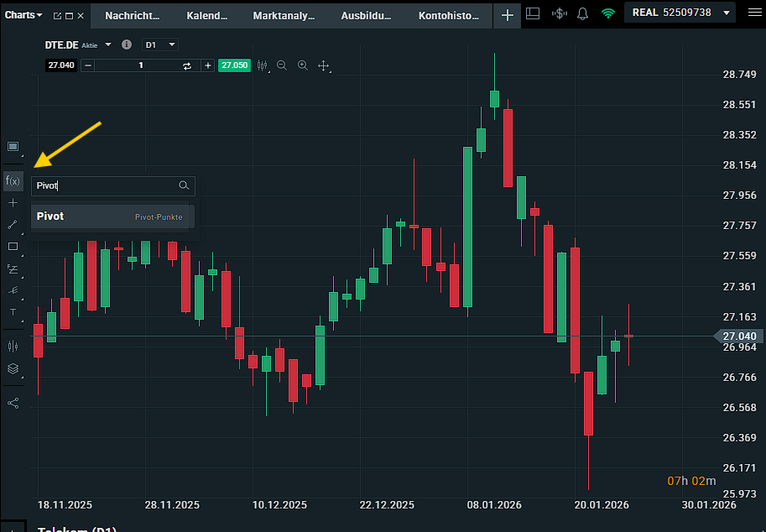The width and height of the screenshot is (766, 532).
Task: Click the green 27.050 buy button
Action: pos(233,65)
